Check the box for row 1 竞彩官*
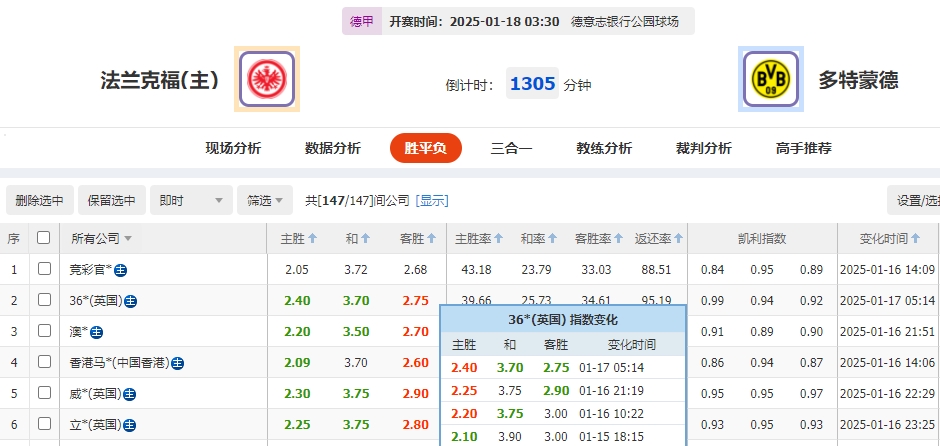 tap(44, 269)
